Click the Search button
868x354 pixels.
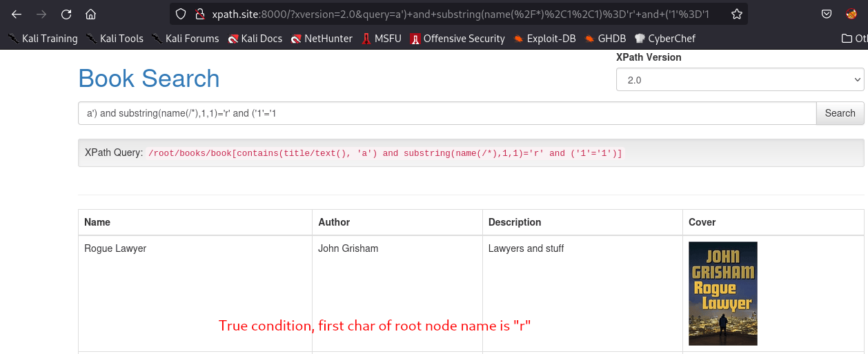(x=840, y=113)
